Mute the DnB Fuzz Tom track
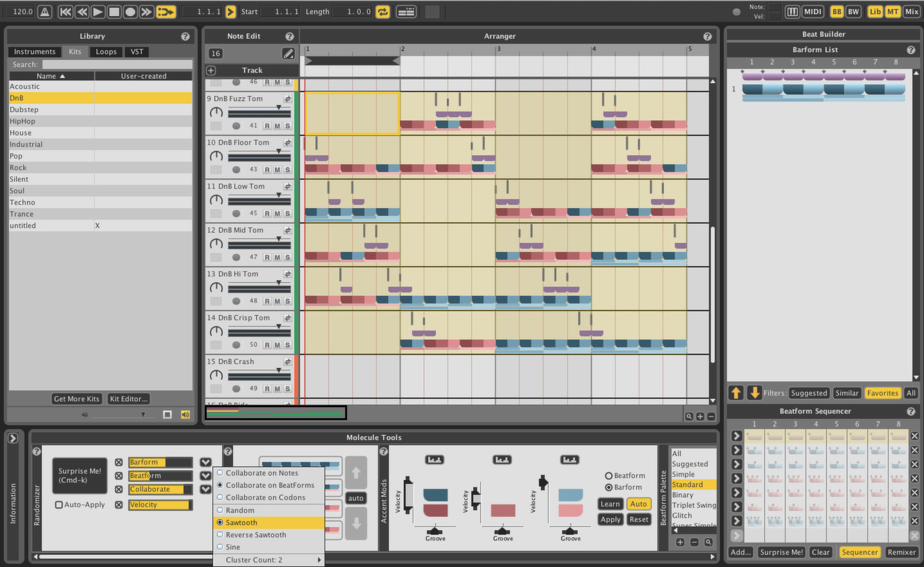 coord(276,126)
